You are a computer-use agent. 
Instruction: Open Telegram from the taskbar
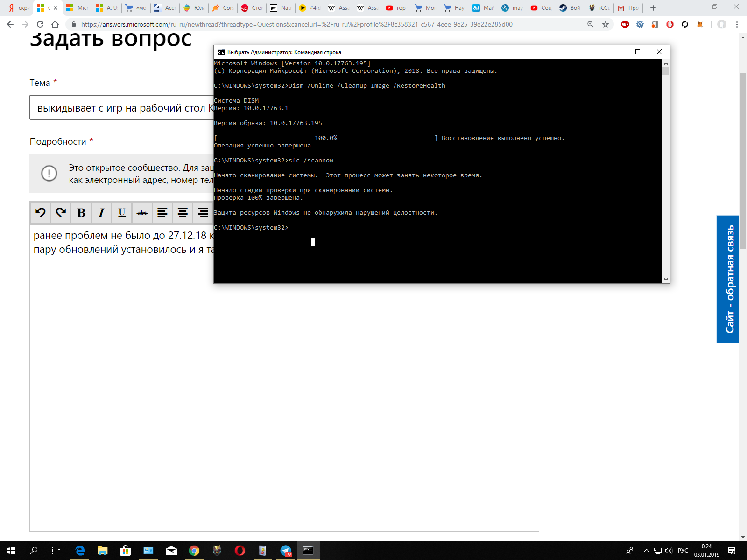[x=286, y=551]
